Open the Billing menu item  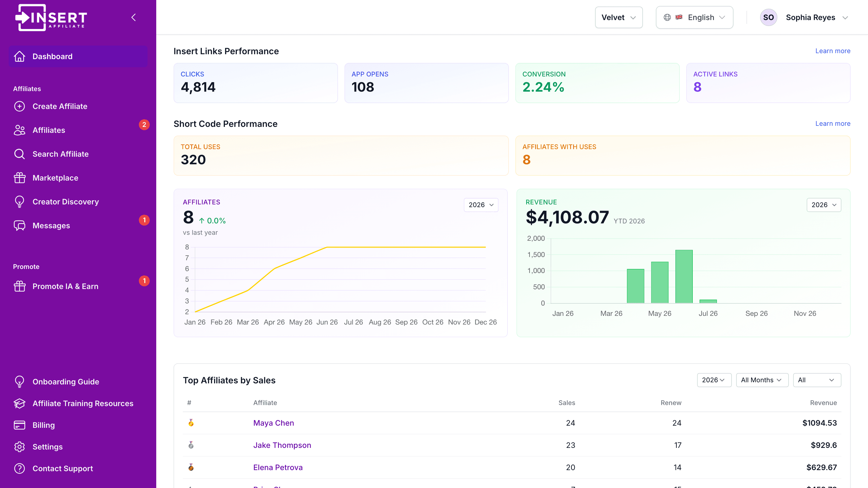pos(78,425)
